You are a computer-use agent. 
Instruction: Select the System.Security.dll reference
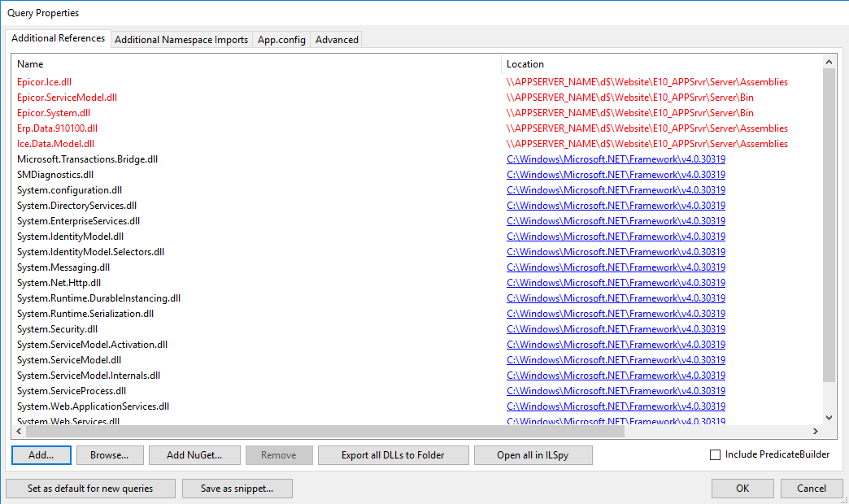tap(57, 329)
